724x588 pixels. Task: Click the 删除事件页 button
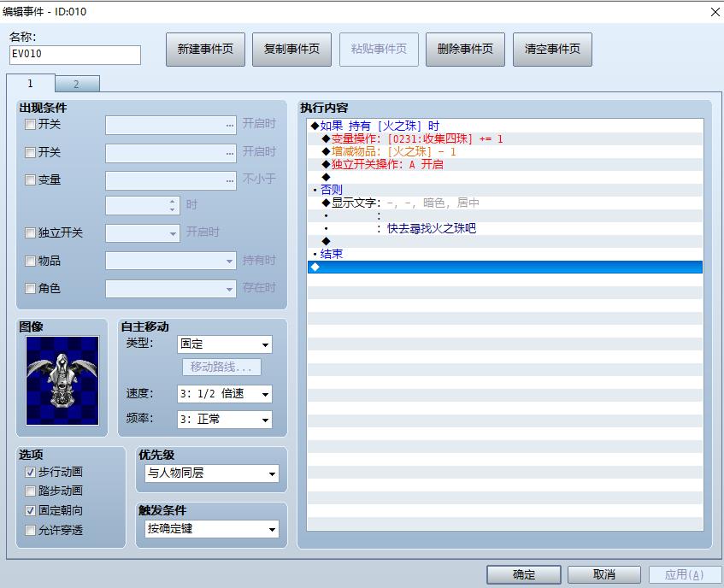click(465, 50)
